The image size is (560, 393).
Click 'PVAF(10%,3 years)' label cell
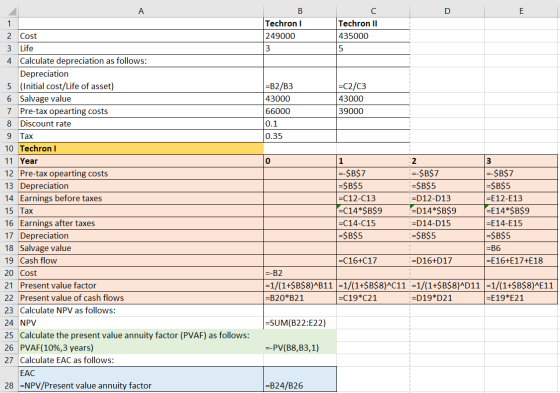point(141,348)
